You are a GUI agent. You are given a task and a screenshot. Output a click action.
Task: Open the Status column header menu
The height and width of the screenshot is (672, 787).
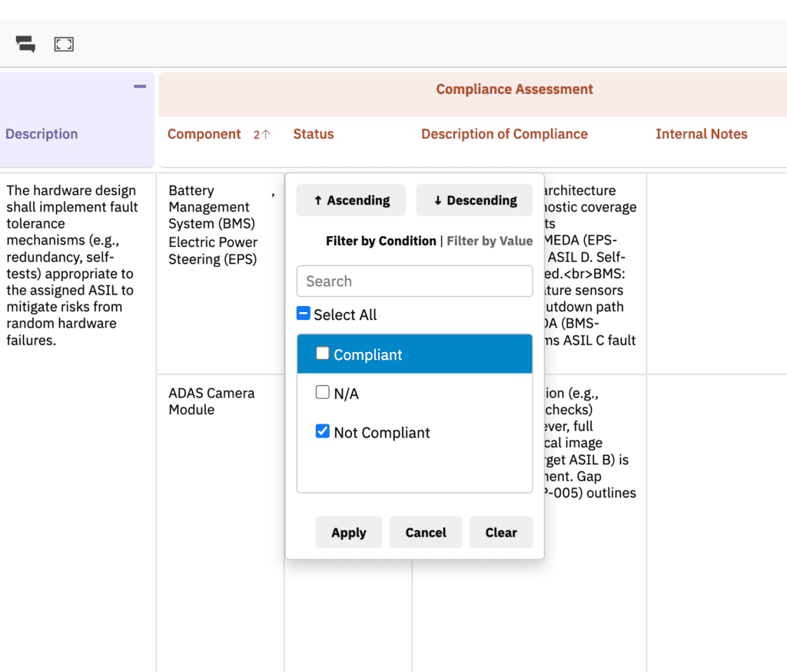(x=314, y=134)
